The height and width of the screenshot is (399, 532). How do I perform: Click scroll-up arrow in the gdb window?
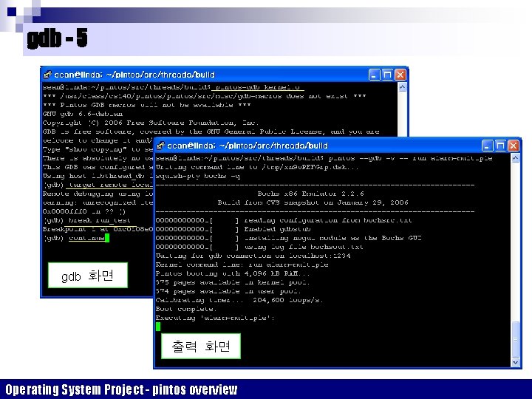(402, 87)
